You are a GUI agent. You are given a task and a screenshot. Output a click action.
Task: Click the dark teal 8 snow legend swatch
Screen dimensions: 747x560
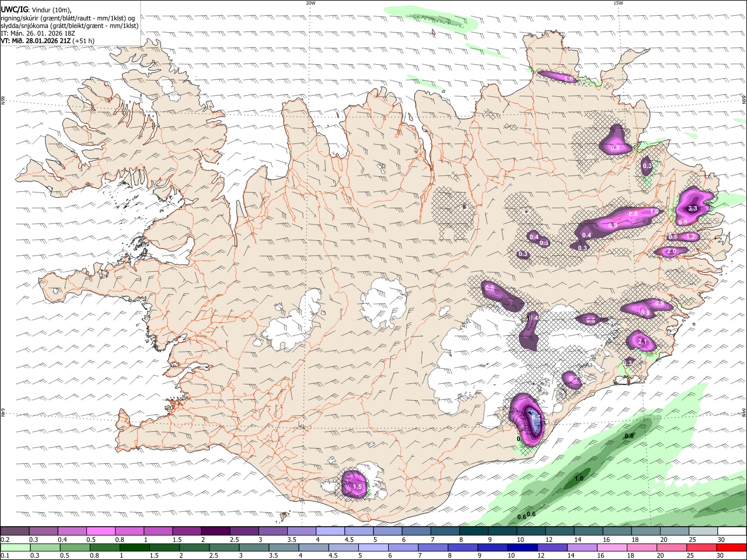coord(474,531)
